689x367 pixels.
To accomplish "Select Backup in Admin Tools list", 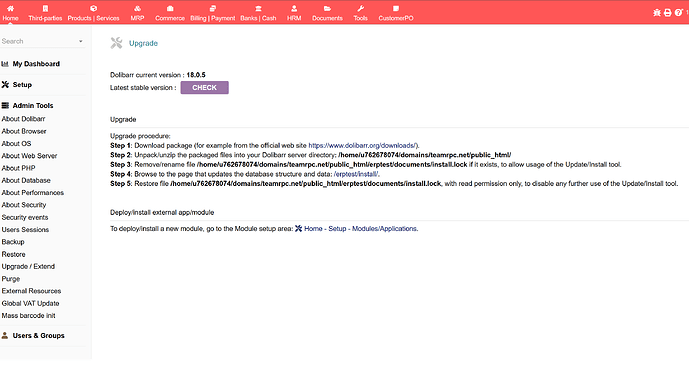I will [13, 242].
